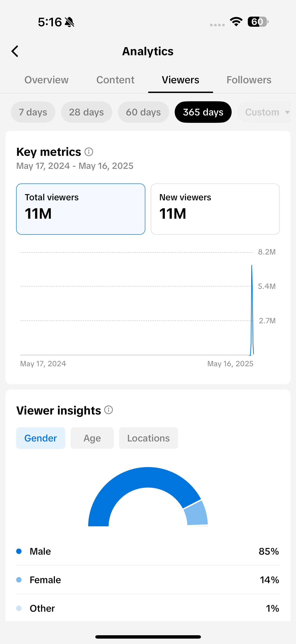The image size is (296, 644).
Task: Select the Male legend dot
Action: [19, 551]
